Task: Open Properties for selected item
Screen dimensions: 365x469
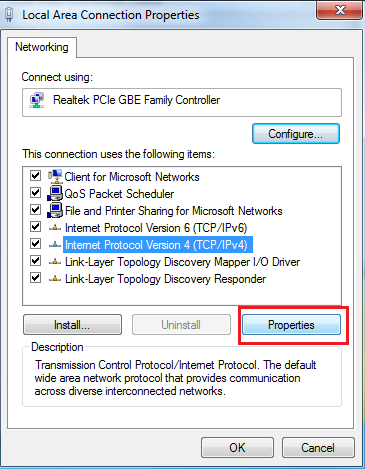Action: point(291,325)
